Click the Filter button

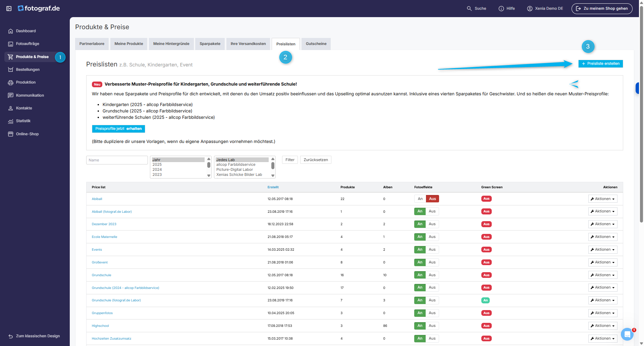(x=290, y=160)
